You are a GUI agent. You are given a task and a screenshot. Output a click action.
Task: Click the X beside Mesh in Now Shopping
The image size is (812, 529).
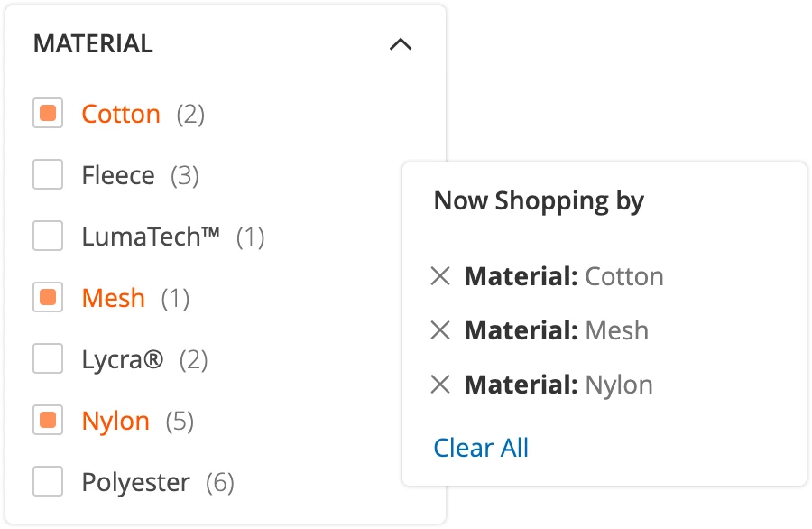[441, 330]
